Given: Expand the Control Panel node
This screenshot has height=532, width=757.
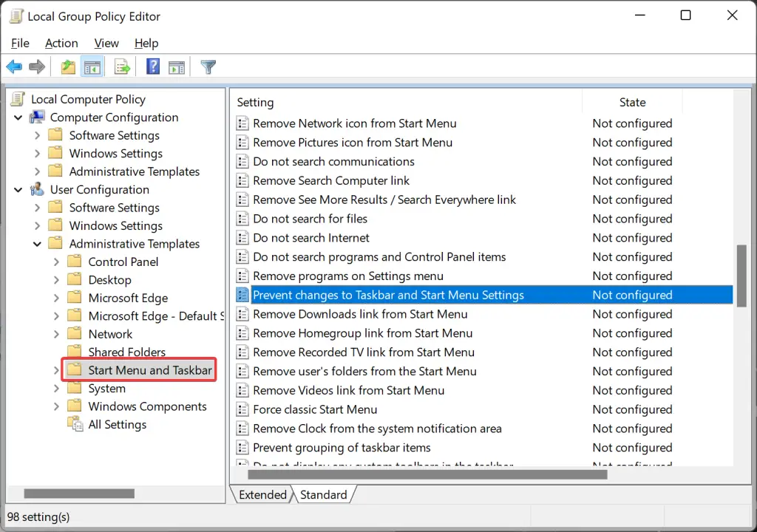Looking at the screenshot, I should click(56, 262).
